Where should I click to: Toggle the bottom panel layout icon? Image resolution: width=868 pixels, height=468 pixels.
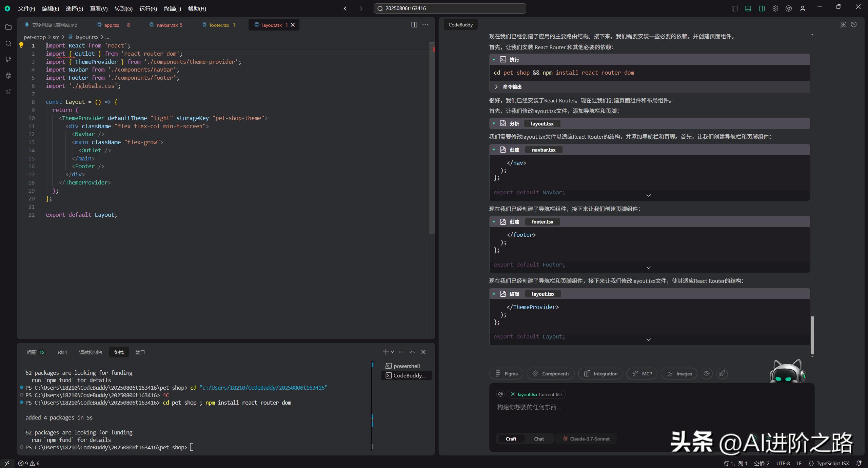click(x=748, y=8)
